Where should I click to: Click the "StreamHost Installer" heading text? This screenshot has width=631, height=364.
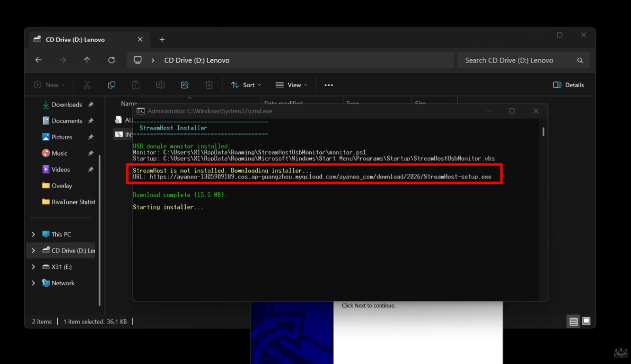tap(173, 128)
